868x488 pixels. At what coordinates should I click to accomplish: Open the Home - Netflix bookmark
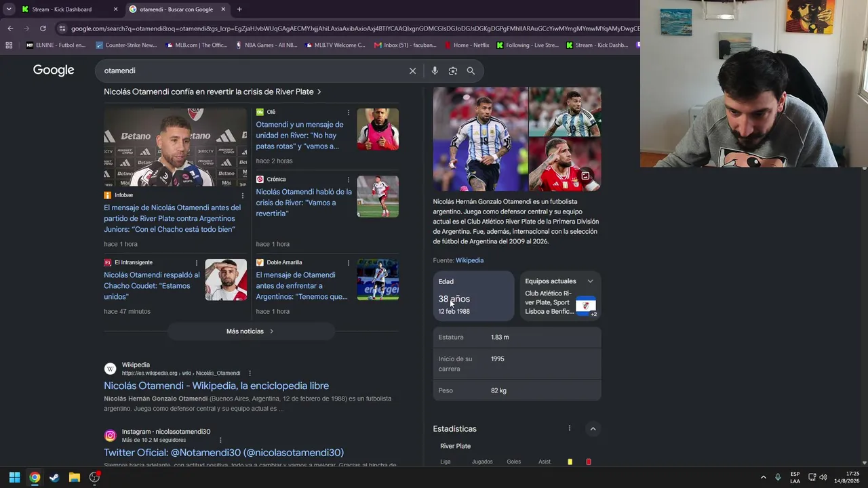point(467,45)
